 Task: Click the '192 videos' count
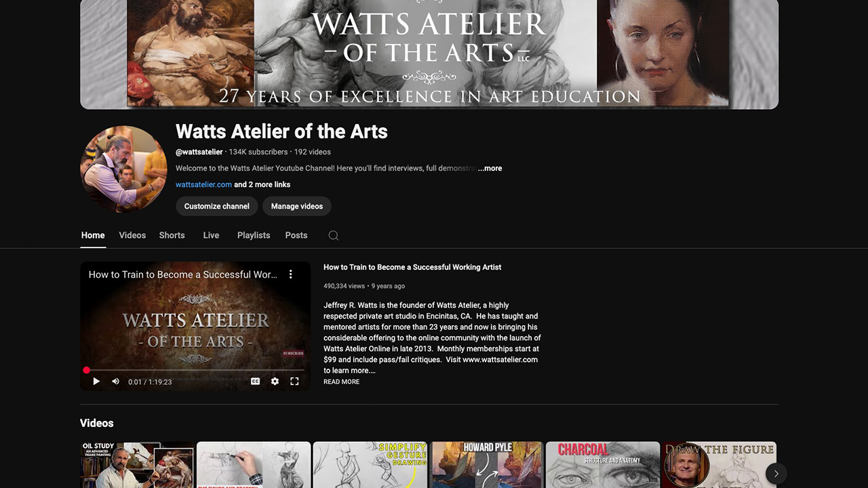pyautogui.click(x=313, y=152)
